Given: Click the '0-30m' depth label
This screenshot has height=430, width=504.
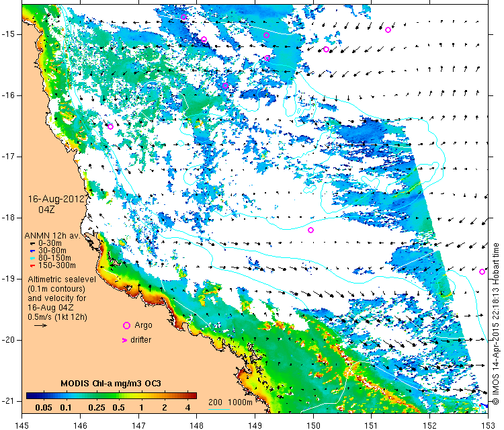Looking at the screenshot, I should coord(50,243).
